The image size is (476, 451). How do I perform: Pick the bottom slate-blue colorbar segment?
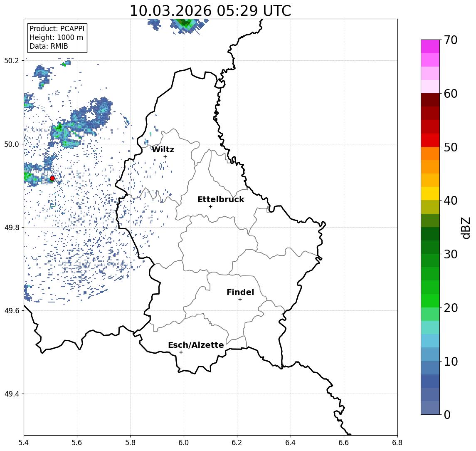pos(430,408)
